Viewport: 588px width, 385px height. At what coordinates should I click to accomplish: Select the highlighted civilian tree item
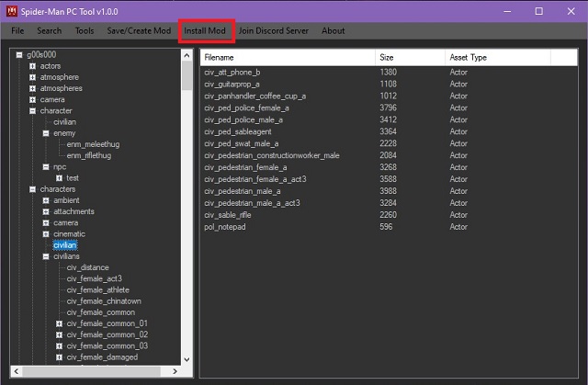coord(65,245)
